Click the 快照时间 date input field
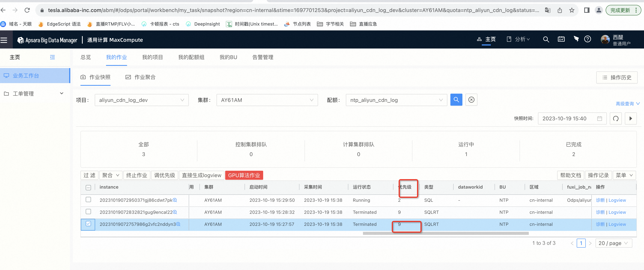This screenshot has height=270, width=644. click(x=572, y=118)
